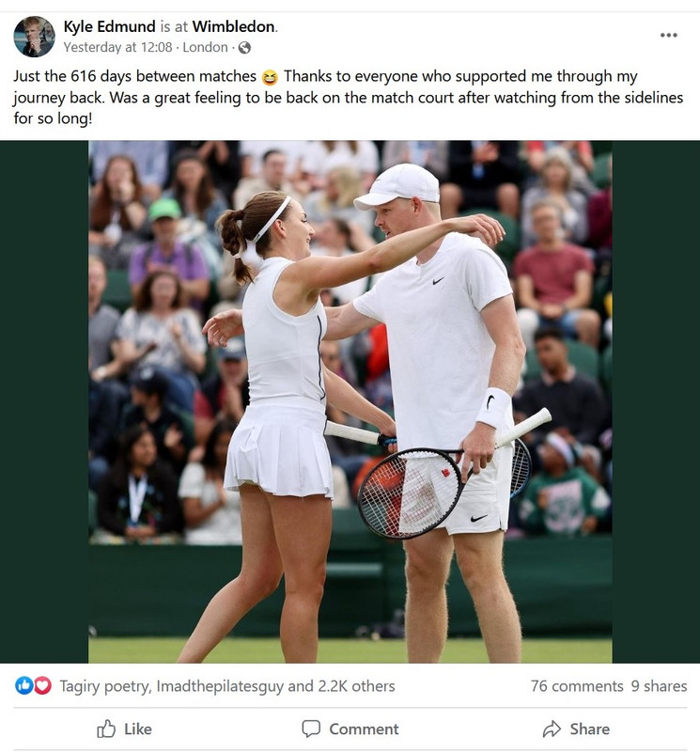Open the tennis match photo
Screen dimensions: 700x752
point(350,401)
